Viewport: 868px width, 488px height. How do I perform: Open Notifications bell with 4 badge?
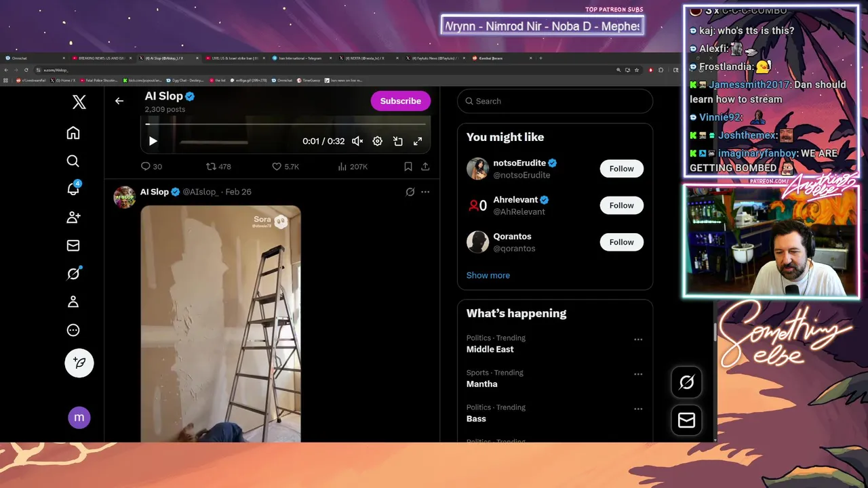point(73,189)
